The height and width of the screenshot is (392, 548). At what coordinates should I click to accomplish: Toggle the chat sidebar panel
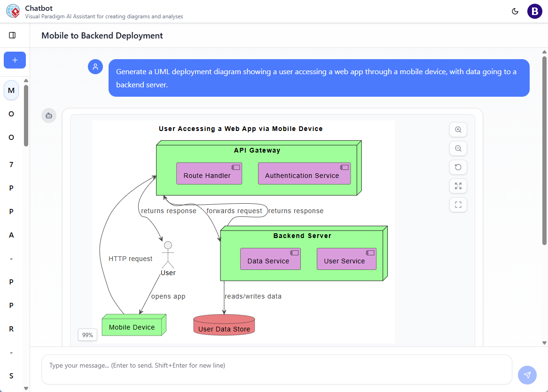click(12, 35)
